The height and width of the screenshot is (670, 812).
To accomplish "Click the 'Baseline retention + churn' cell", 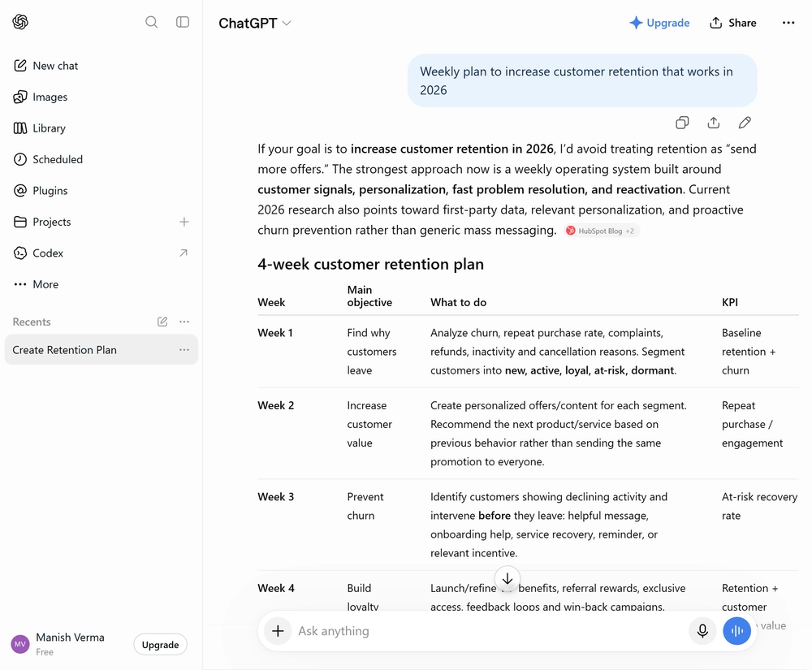I will [749, 352].
